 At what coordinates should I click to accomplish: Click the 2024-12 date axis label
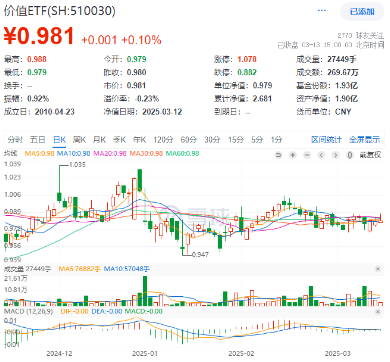pyautogui.click(x=59, y=354)
